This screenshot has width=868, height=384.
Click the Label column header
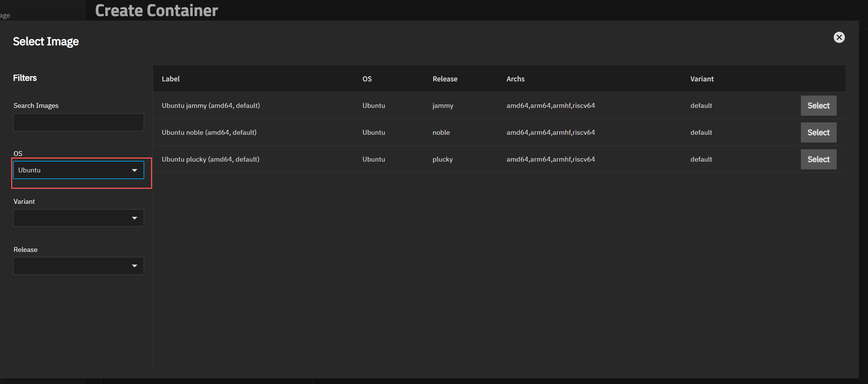[171, 79]
